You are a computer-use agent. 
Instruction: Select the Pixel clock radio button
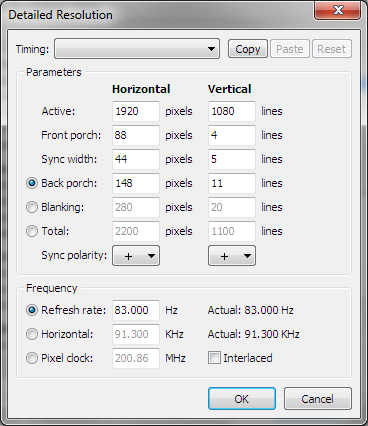pos(32,358)
